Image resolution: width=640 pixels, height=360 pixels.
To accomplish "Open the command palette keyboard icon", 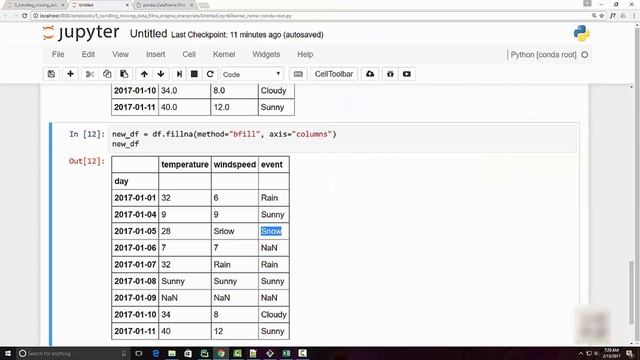I will [x=298, y=74].
